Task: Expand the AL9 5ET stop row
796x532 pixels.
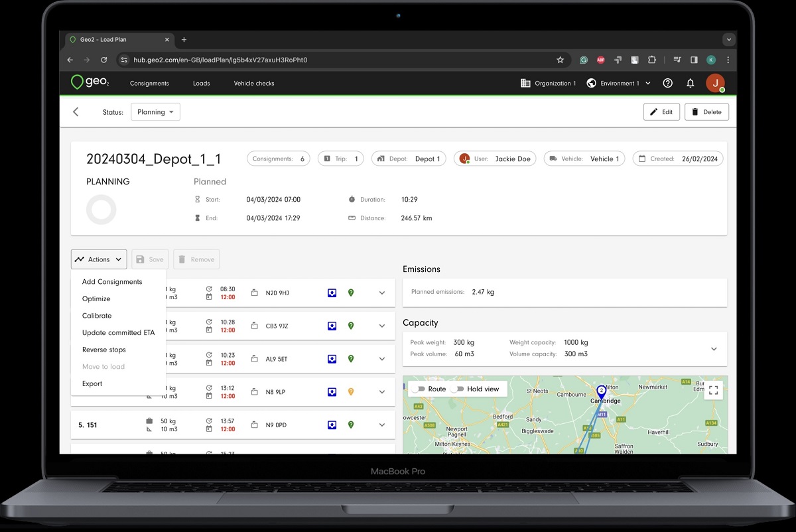Action: pos(382,359)
